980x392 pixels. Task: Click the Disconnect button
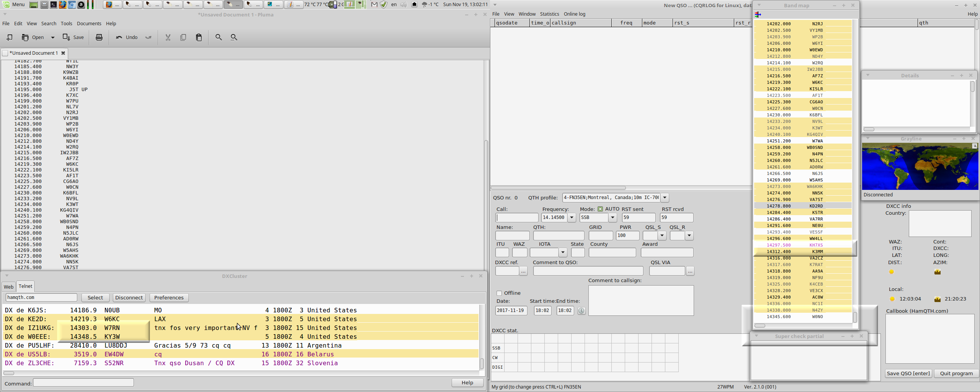coord(129,297)
